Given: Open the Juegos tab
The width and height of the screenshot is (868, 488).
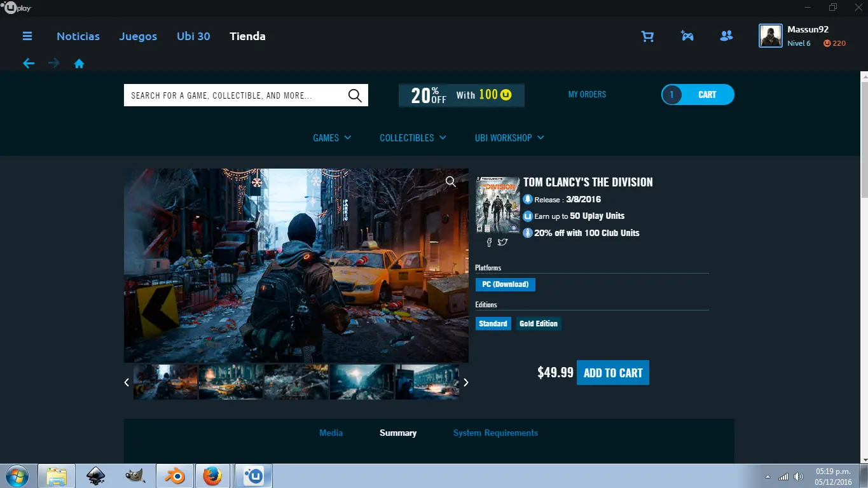Looking at the screenshot, I should tap(138, 36).
